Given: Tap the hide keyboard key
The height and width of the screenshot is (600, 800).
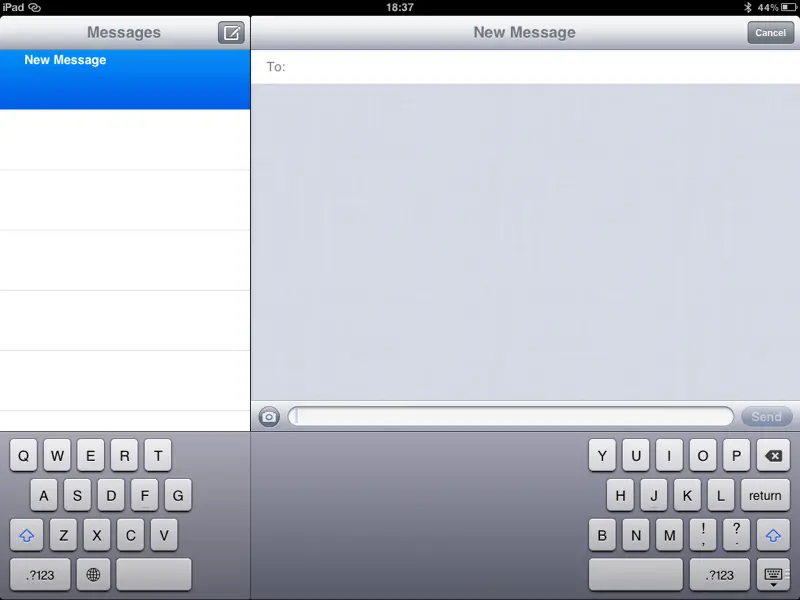Looking at the screenshot, I should [x=773, y=575].
